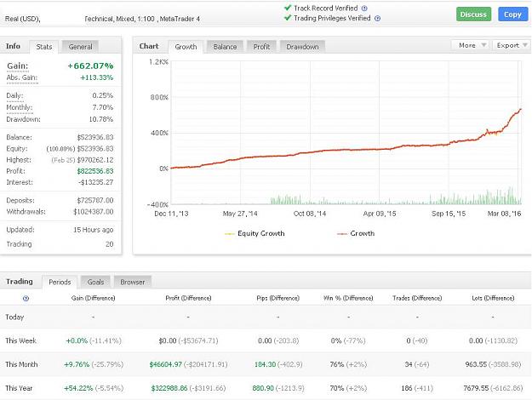Click the Monthly label in Info panel
Viewport: 532px width, 400px height.
20,107
